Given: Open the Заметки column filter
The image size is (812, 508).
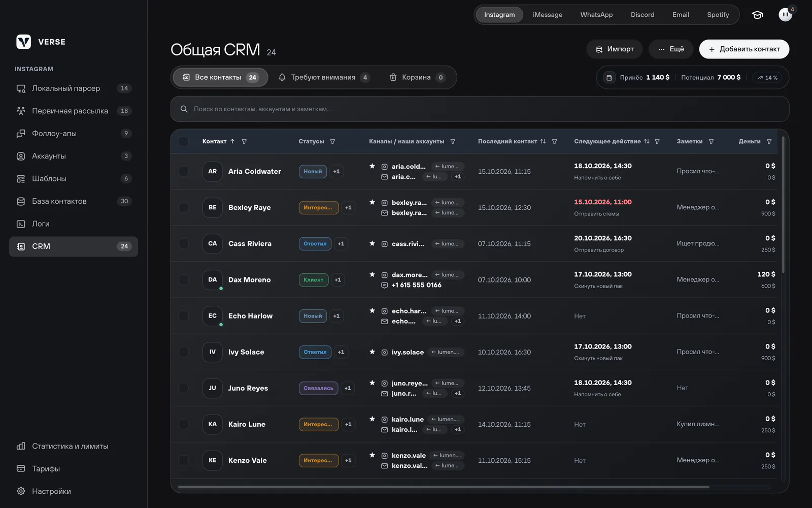Looking at the screenshot, I should tap(711, 142).
